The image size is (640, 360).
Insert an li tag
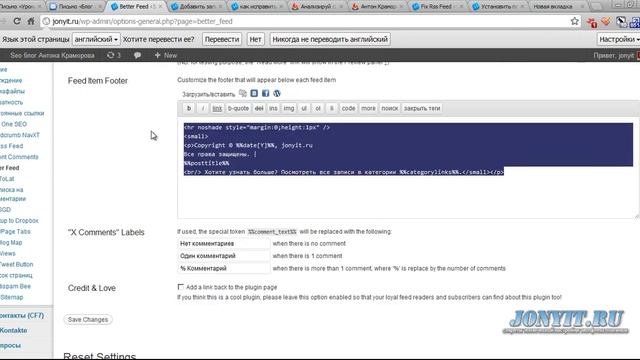[331, 108]
